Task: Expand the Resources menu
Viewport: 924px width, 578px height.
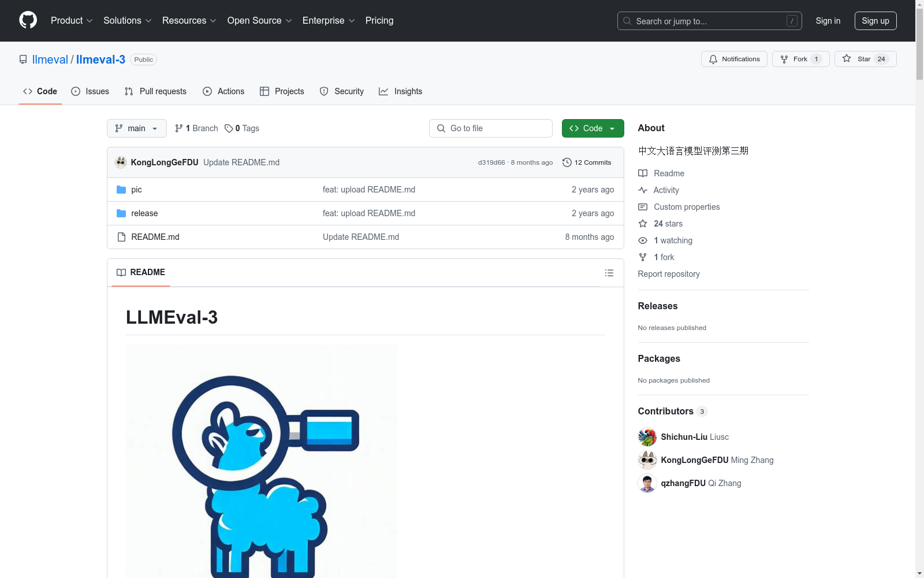Action: [x=189, y=20]
